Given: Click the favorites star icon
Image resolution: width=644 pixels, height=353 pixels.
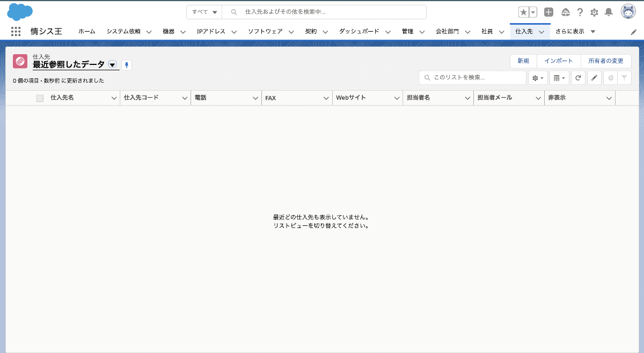Looking at the screenshot, I should 524,12.
